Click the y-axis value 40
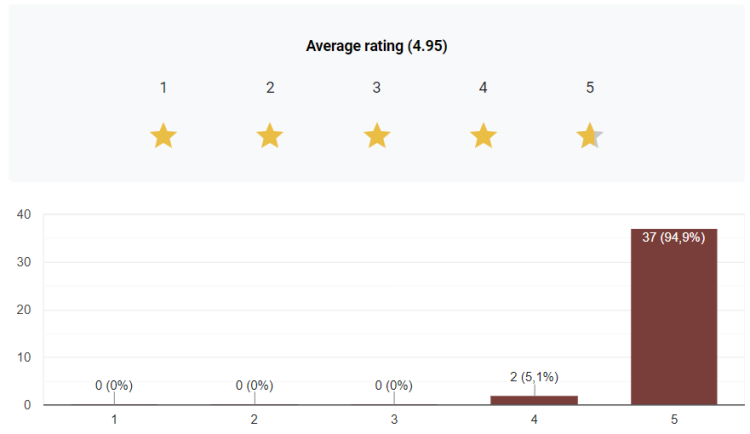The height and width of the screenshot is (434, 750). coord(24,214)
